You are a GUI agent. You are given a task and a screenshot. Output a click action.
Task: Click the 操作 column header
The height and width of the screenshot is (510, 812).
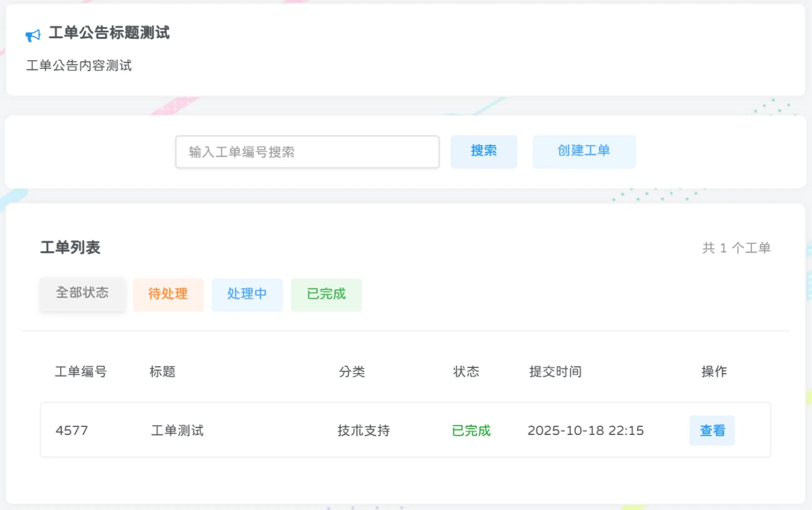pyautogui.click(x=715, y=371)
